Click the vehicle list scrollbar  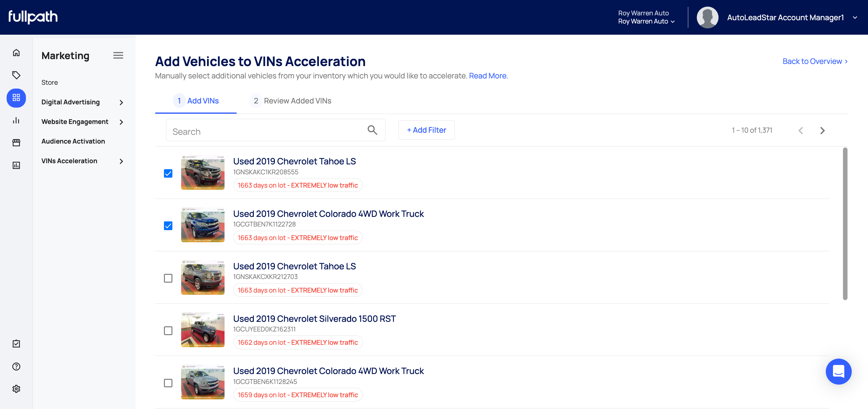(845, 224)
